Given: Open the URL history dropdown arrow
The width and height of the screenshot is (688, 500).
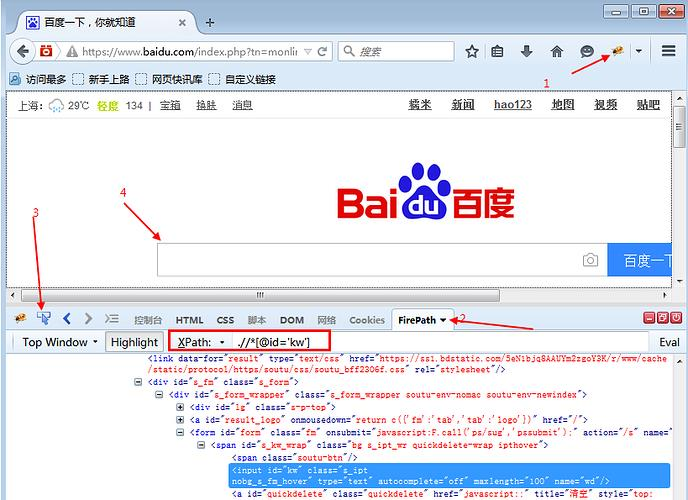Looking at the screenshot, I should [308, 52].
